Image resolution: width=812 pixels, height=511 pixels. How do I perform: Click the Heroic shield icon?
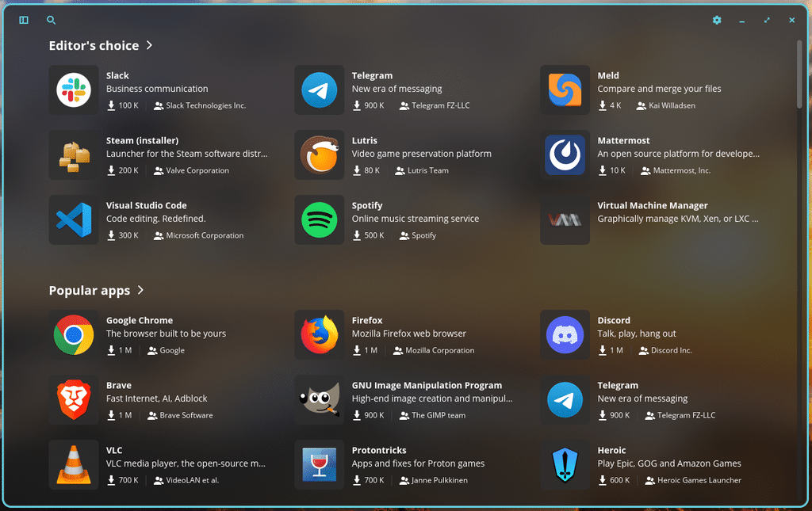[565, 465]
